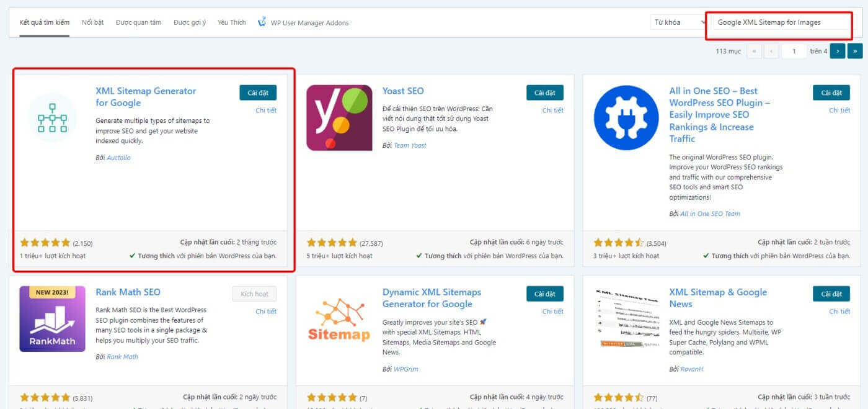Screen dimensions: 868x409
Task: Click the Rank Math SEO plugin thumbnail
Action: (53, 319)
